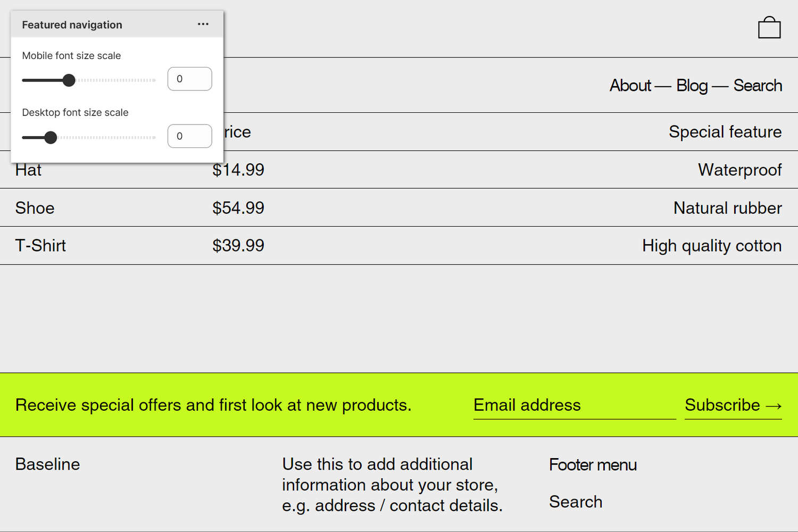Click the Email address input field
798x532 pixels.
coord(575,405)
